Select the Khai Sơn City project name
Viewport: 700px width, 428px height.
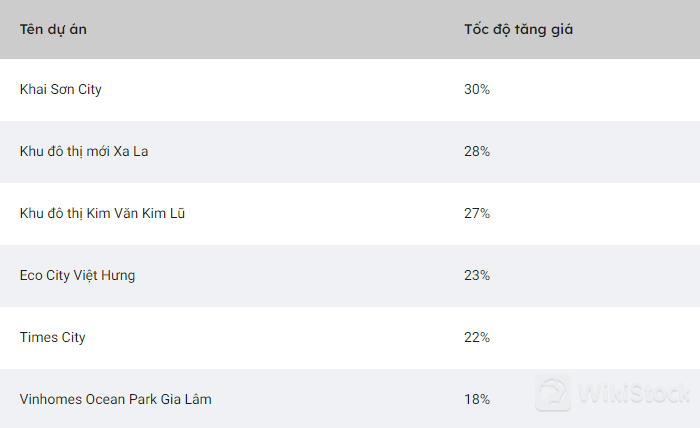point(60,89)
